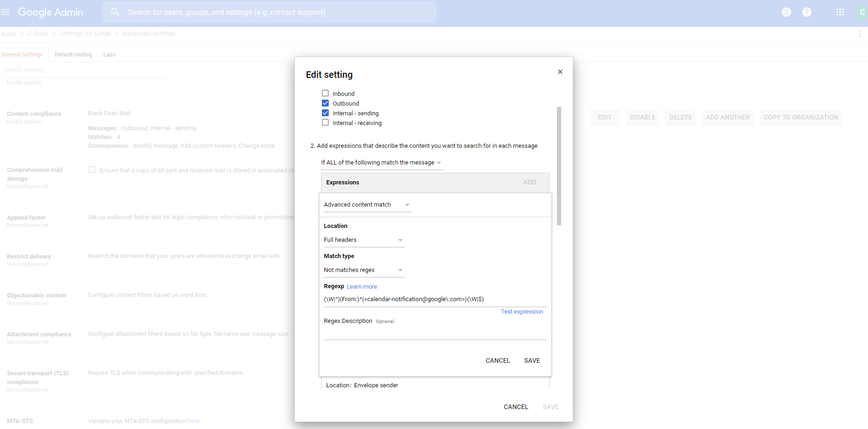Open the page overflow options menu

coord(860,34)
